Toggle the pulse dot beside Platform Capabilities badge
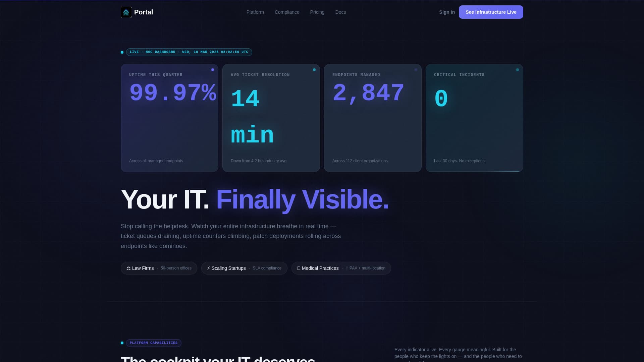644x362 pixels. pos(122,343)
